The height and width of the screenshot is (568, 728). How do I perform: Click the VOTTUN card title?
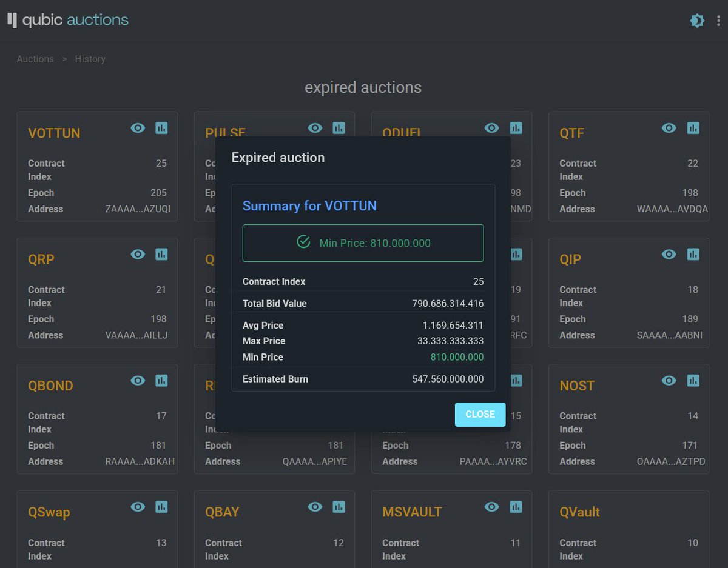coord(54,133)
